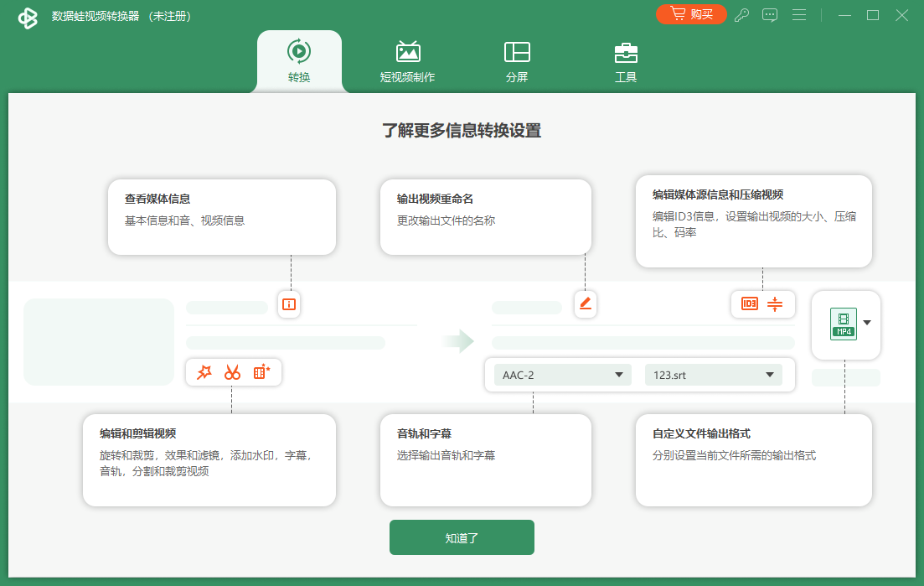Click the 知道了 confirmation button

click(x=462, y=537)
